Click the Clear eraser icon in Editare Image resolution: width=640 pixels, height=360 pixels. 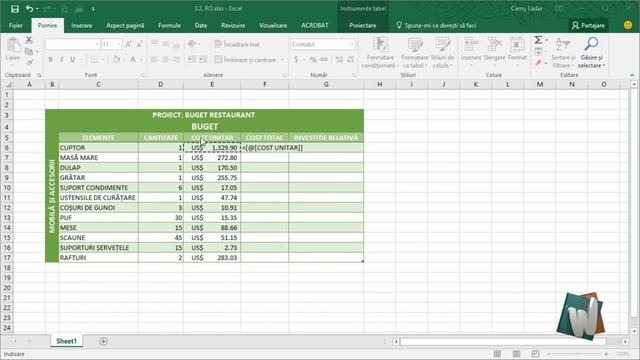538,63
